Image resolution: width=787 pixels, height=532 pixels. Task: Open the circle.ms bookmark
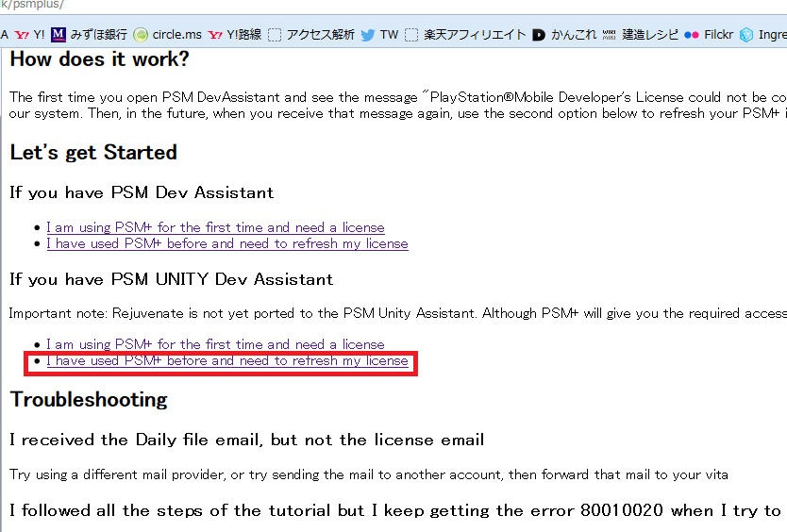pyautogui.click(x=168, y=35)
